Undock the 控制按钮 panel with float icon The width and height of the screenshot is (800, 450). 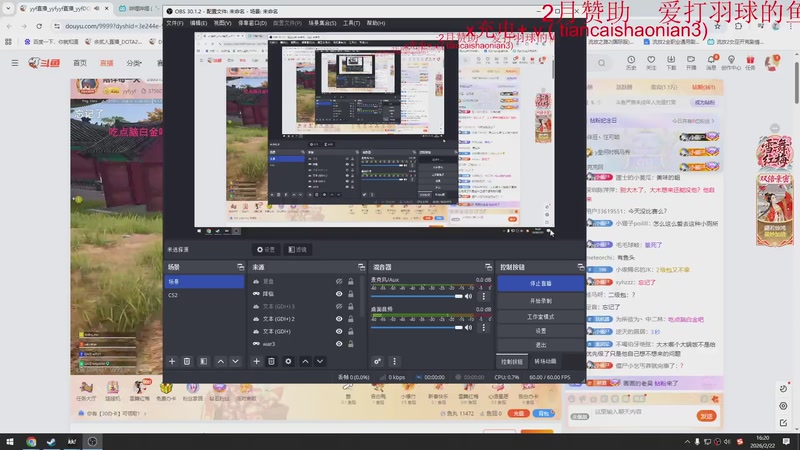pos(581,267)
